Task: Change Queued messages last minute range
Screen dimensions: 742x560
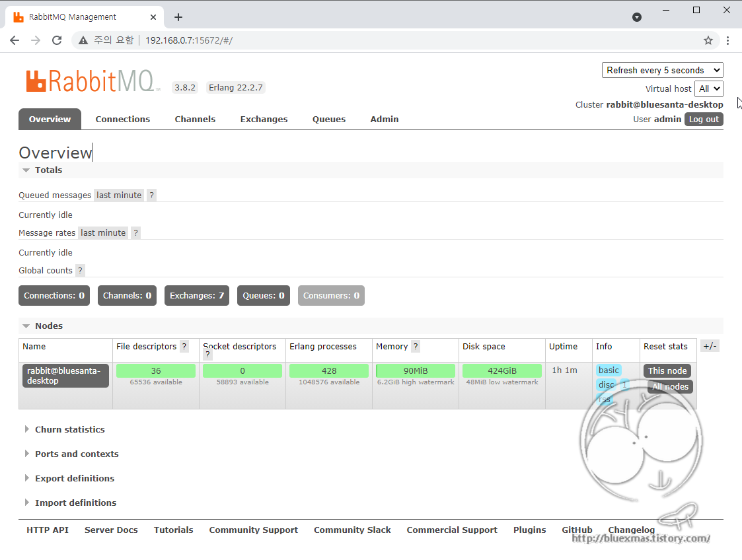Action: [119, 195]
